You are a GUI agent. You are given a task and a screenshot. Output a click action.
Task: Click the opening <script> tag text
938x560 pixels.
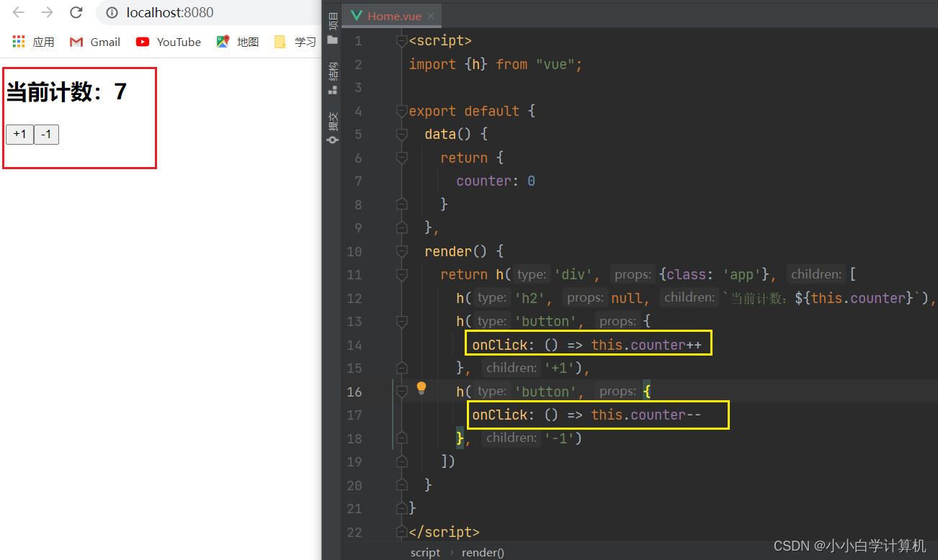[440, 41]
